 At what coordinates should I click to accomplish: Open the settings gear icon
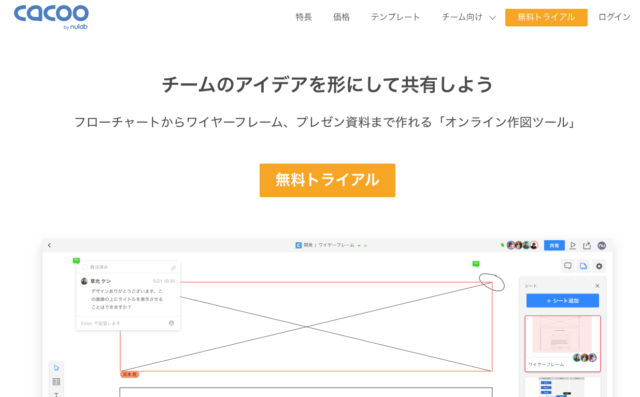(x=599, y=266)
